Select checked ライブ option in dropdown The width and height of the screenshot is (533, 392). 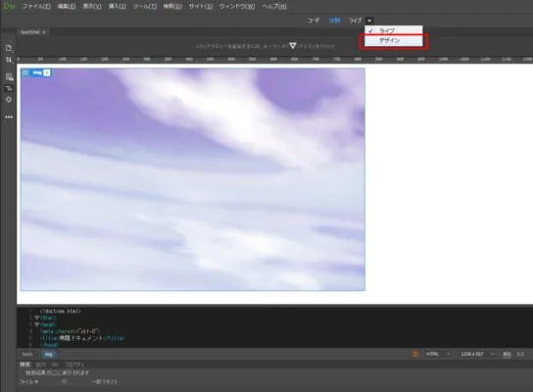point(393,30)
